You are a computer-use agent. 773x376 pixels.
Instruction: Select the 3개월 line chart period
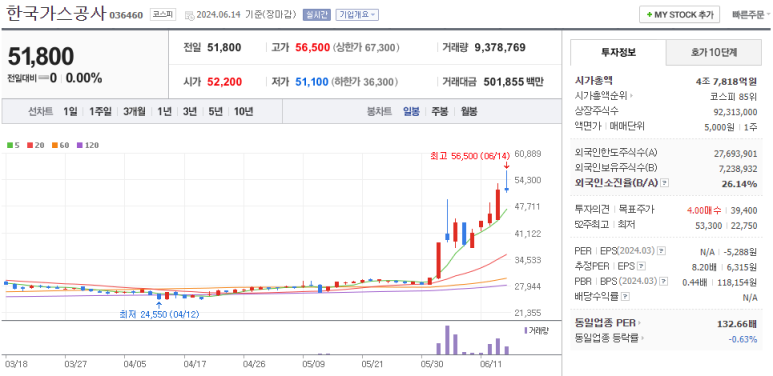pos(135,112)
